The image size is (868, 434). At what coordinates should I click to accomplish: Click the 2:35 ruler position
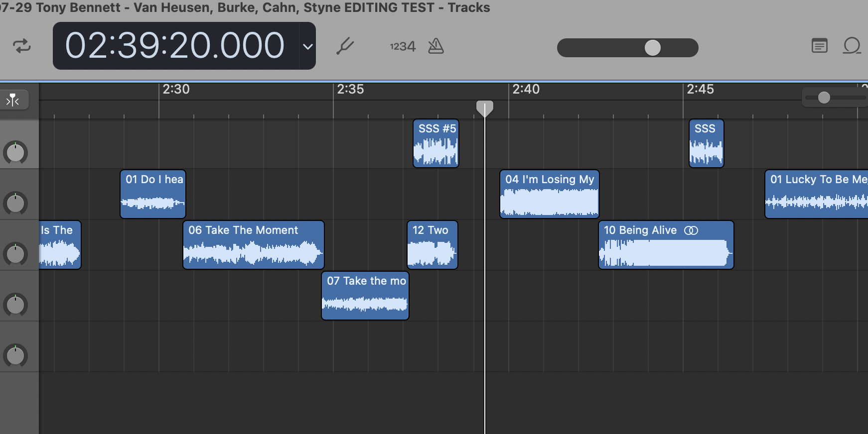pyautogui.click(x=350, y=90)
